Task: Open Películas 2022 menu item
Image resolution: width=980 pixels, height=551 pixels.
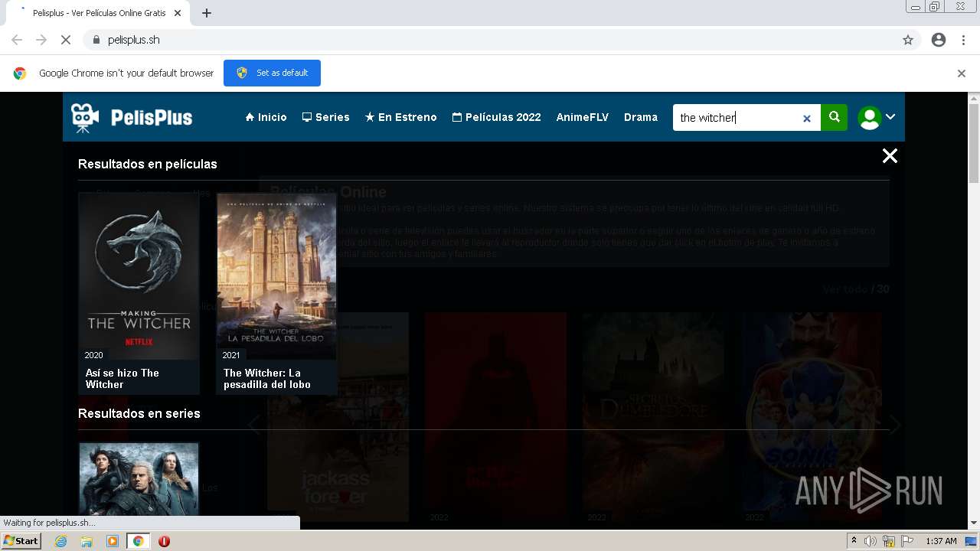Action: (x=496, y=117)
